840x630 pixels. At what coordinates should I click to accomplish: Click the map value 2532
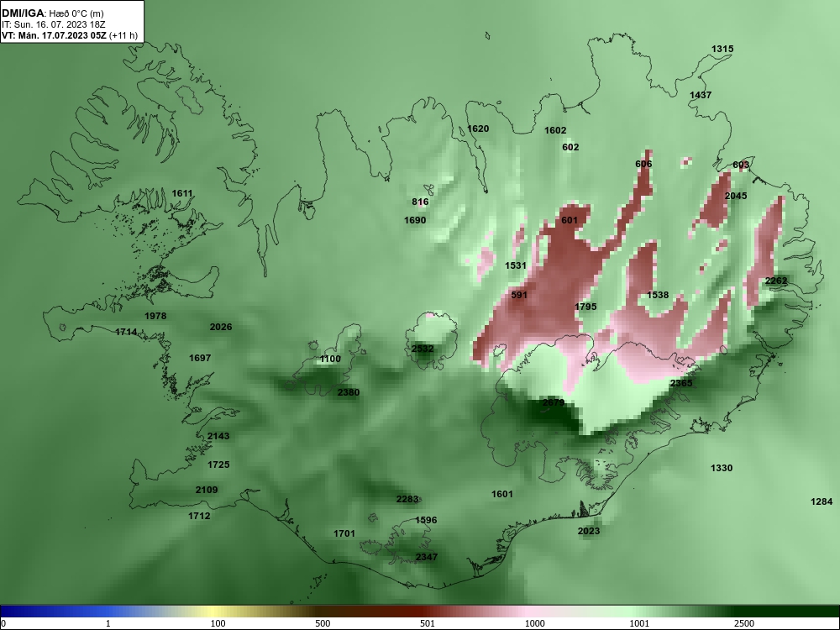423,349
